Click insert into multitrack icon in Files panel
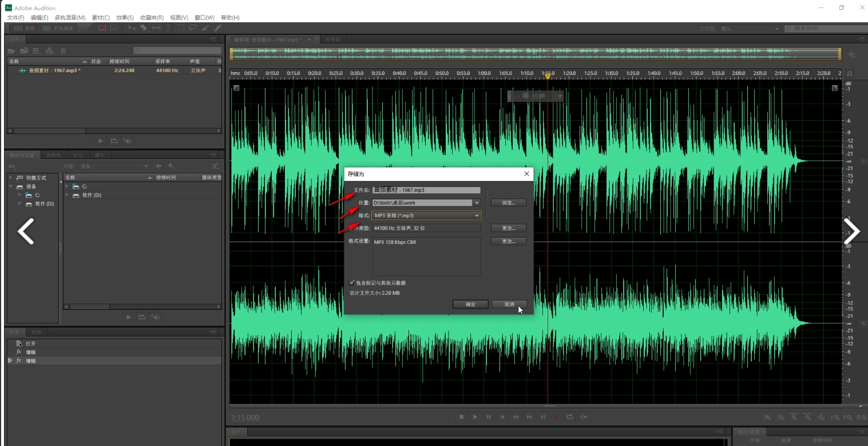 (50, 50)
